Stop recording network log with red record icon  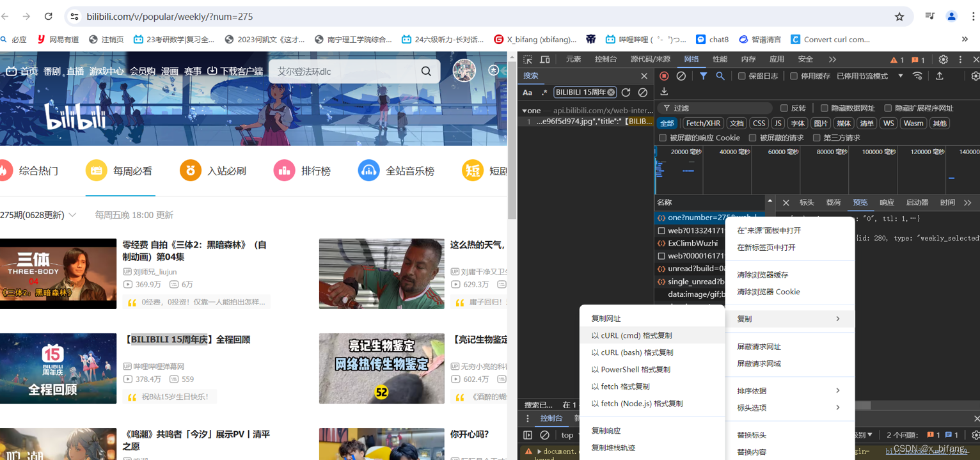click(664, 76)
